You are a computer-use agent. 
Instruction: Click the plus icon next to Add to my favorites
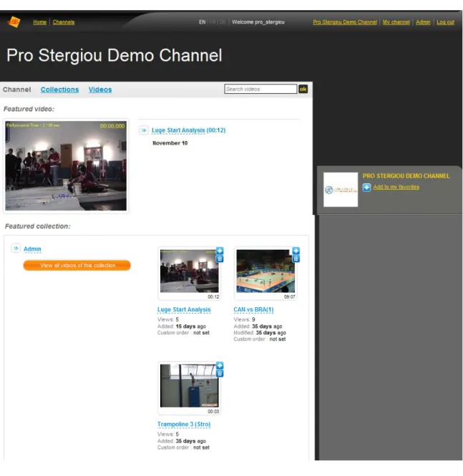pyautogui.click(x=366, y=188)
